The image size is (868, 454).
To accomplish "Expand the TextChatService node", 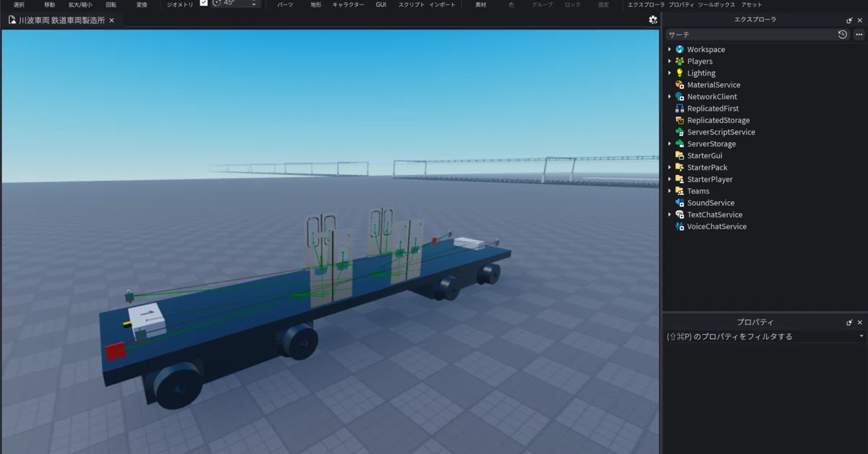I will 670,215.
